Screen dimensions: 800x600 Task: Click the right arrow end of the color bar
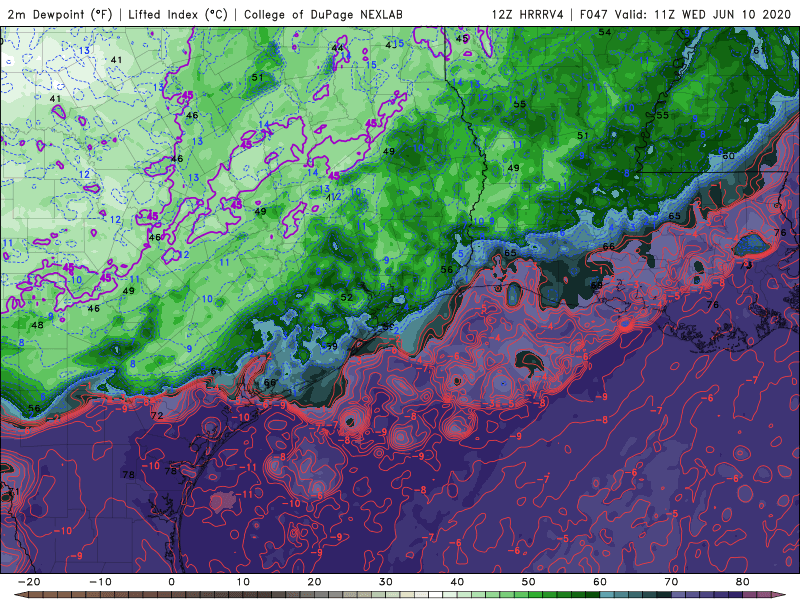point(779,594)
